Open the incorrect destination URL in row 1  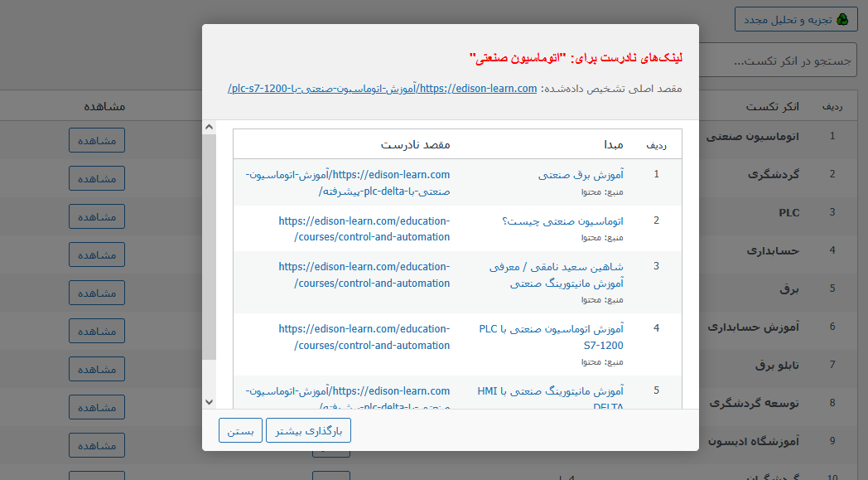pyautogui.click(x=348, y=182)
